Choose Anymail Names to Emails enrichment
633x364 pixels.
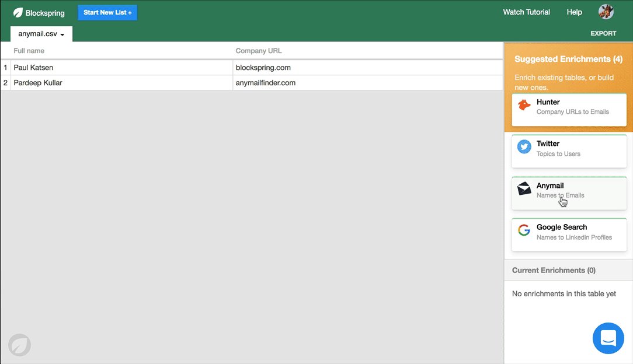pos(569,193)
